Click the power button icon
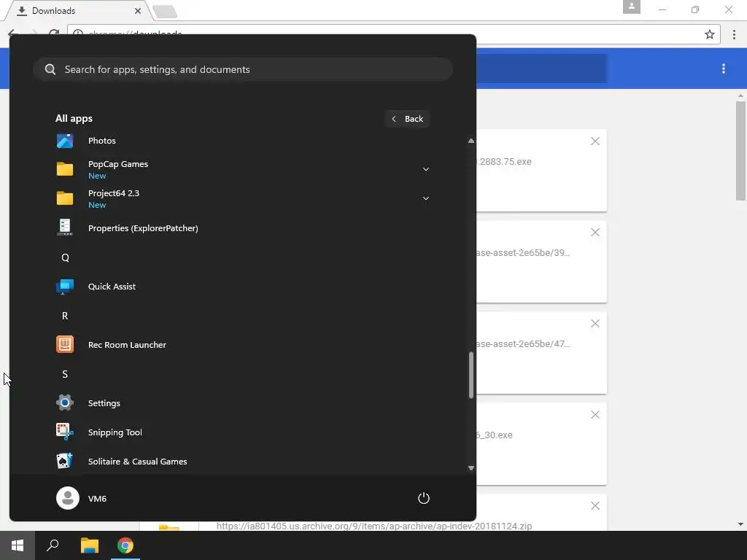The width and height of the screenshot is (747, 560). (x=424, y=498)
